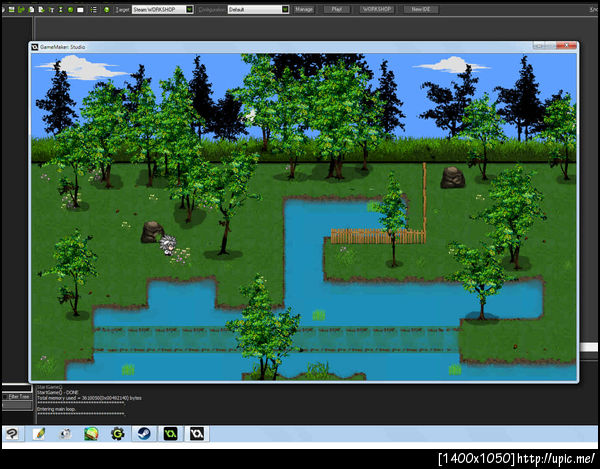This screenshot has height=469, width=600.
Task: Open the Clip Studio Paint taskbar icon
Action: [12, 434]
